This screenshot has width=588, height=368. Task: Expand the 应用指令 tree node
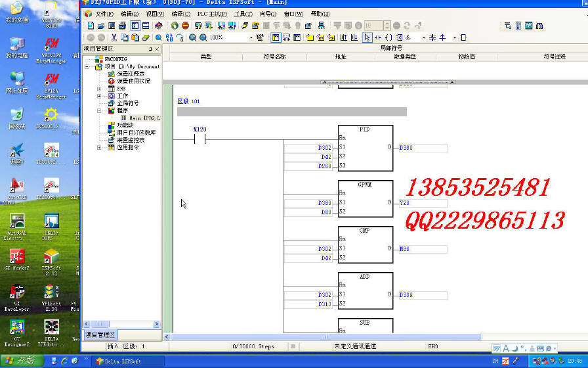point(100,147)
